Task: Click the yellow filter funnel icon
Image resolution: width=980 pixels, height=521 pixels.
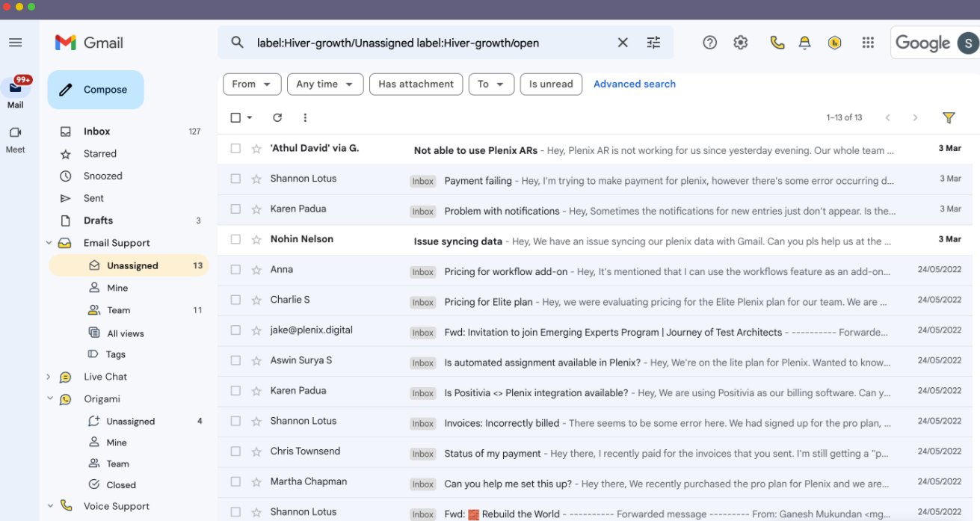Action: point(949,117)
